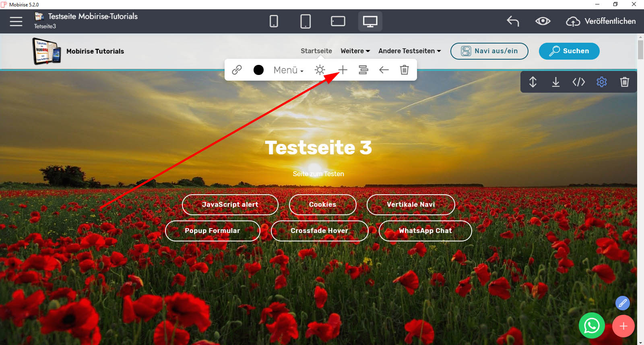Open block code editor icon
This screenshot has height=345, width=644.
coord(578,82)
